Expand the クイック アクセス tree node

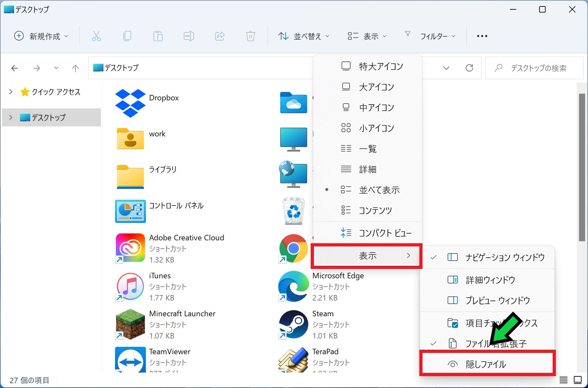(11, 92)
